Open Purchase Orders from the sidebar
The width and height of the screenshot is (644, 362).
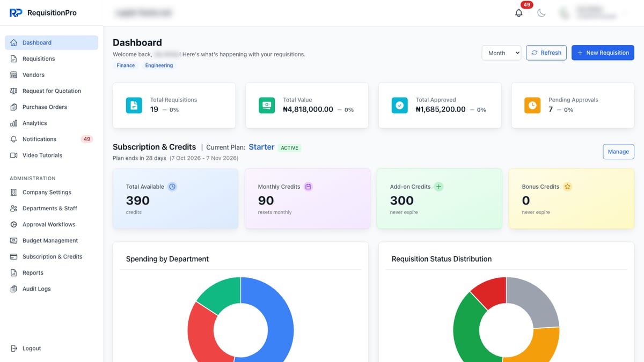[52, 107]
